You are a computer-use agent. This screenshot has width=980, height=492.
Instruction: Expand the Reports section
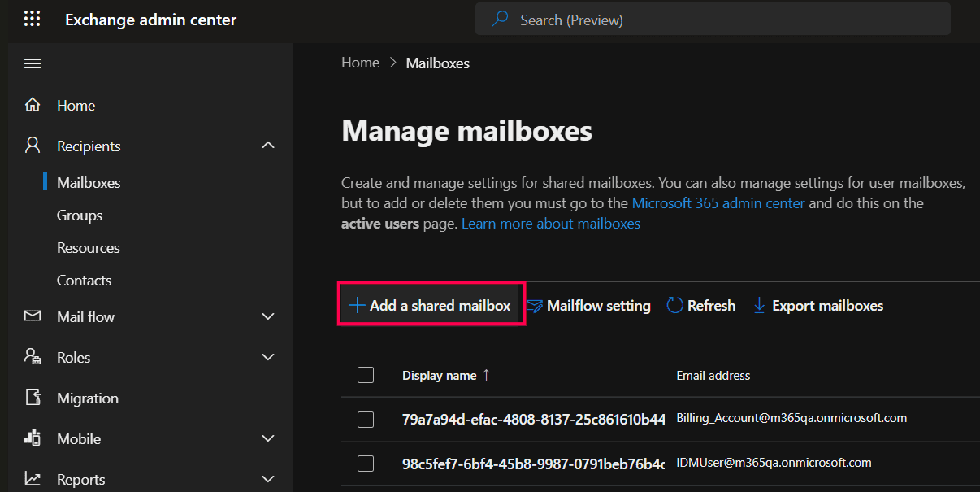(x=268, y=479)
